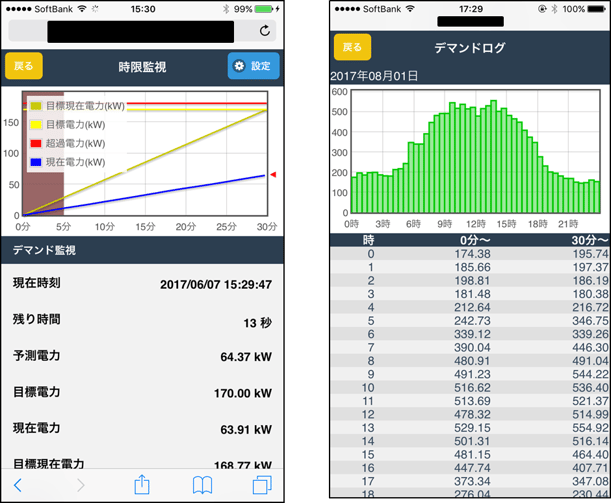Select table cell 212.64
611x503 pixels.
(472, 307)
